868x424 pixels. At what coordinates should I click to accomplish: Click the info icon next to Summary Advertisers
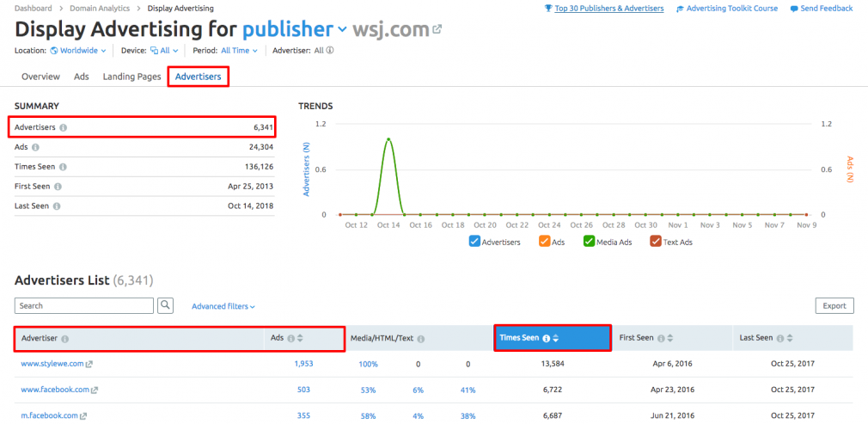tap(63, 127)
